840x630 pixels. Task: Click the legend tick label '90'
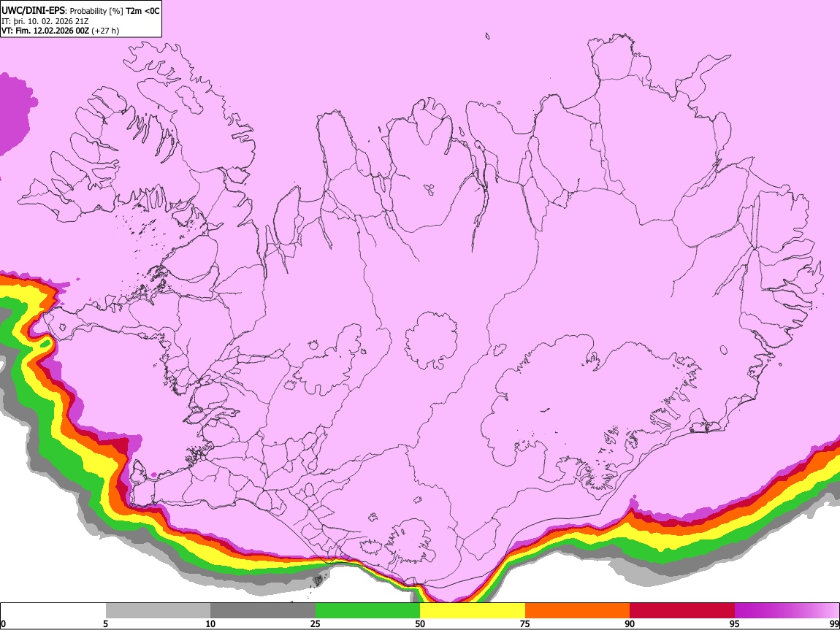tap(630, 623)
